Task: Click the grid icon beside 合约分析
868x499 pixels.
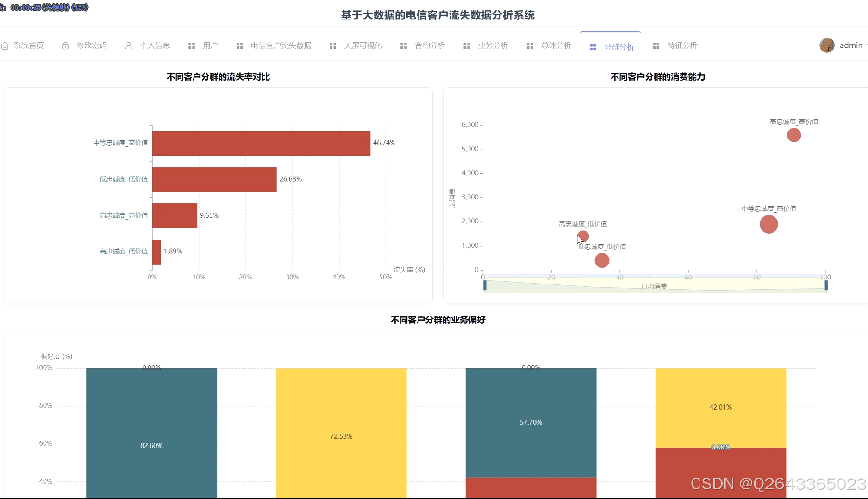Action: click(x=404, y=45)
